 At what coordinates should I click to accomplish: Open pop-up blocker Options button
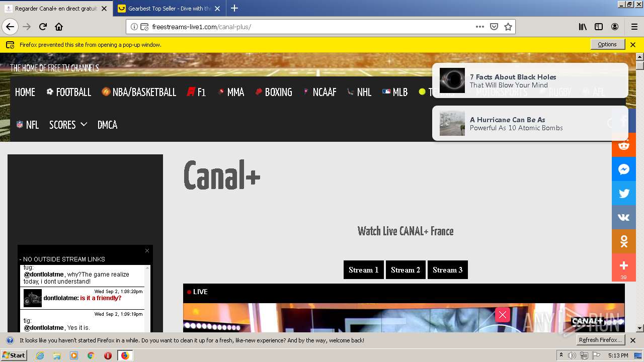point(607,44)
